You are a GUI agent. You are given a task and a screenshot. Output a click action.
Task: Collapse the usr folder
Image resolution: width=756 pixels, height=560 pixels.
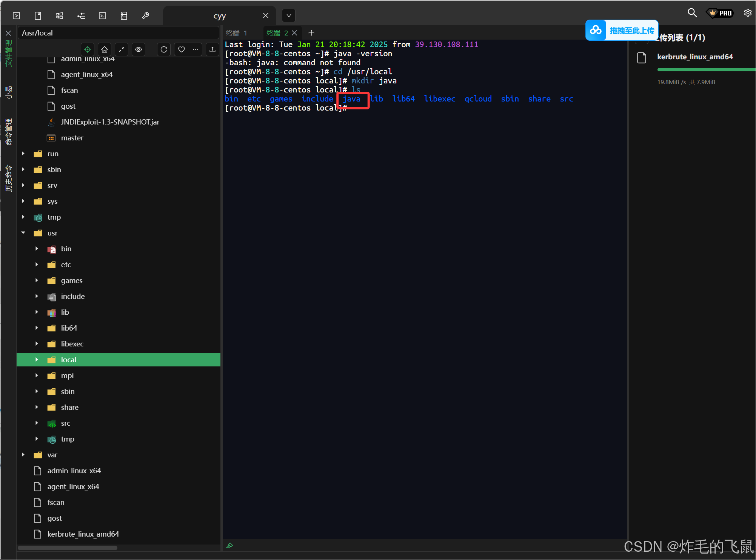(x=23, y=233)
